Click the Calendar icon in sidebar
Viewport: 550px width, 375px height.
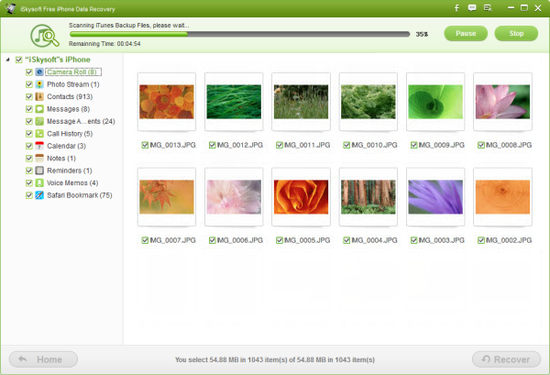click(40, 146)
